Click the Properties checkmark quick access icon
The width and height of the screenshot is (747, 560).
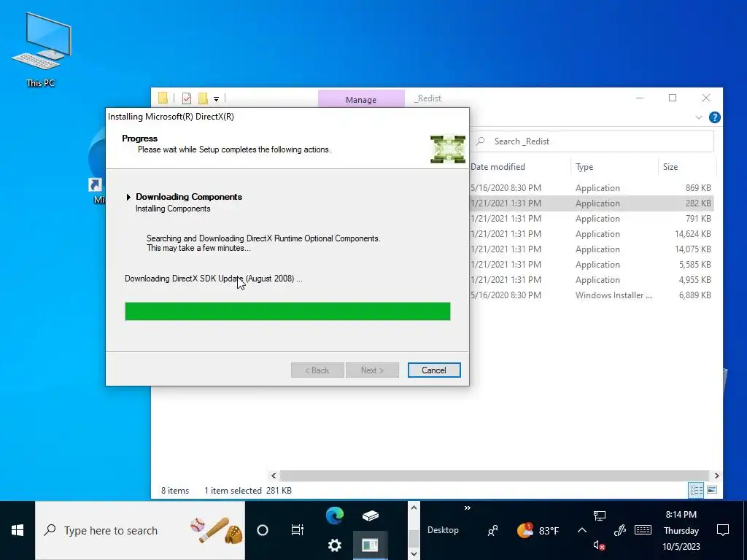pos(187,98)
